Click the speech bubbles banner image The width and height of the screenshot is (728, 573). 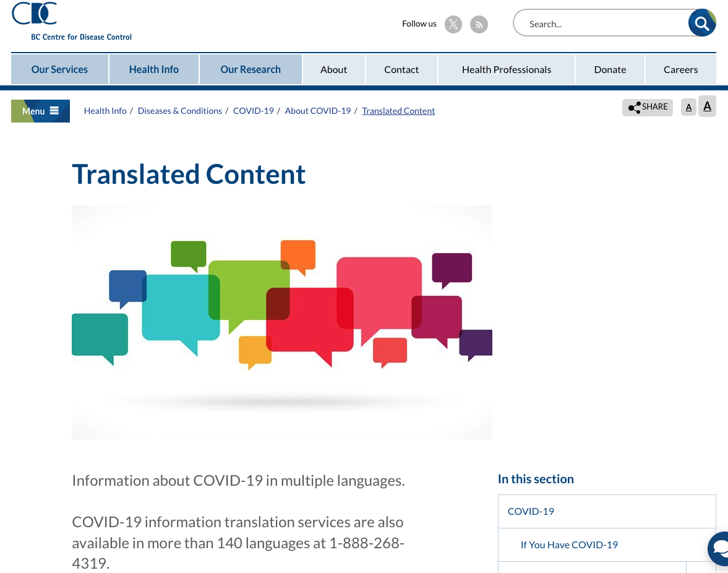pyautogui.click(x=281, y=322)
